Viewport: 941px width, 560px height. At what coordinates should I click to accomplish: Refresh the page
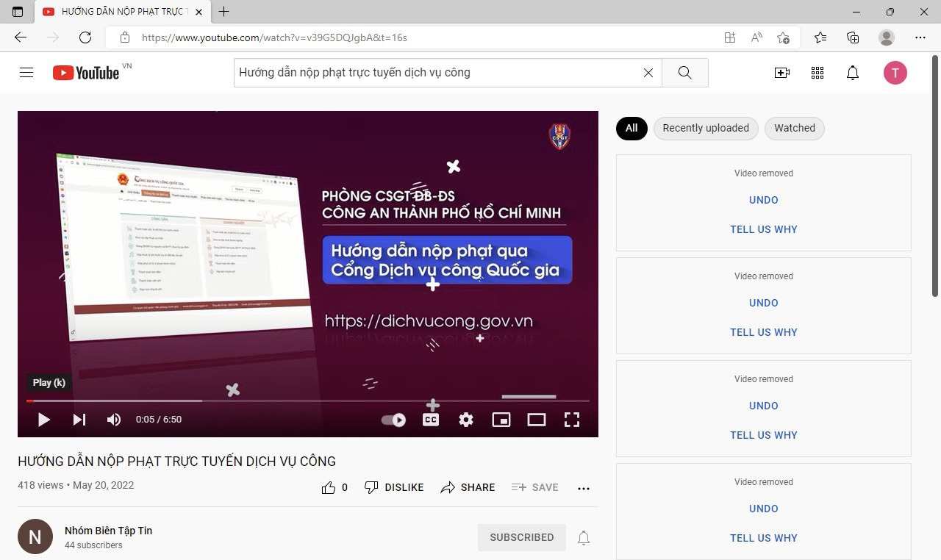click(x=85, y=37)
